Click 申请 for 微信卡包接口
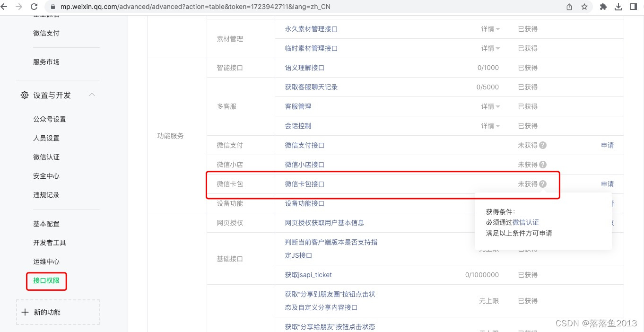This screenshot has width=644, height=332. coord(608,184)
